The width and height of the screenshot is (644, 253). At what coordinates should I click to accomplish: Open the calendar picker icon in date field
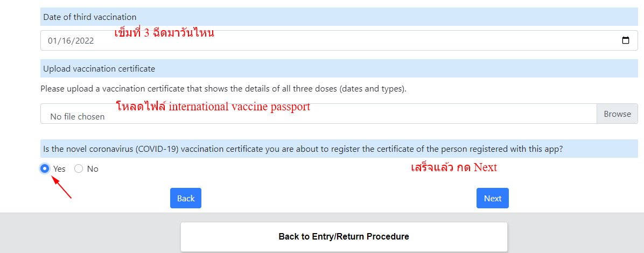click(626, 40)
